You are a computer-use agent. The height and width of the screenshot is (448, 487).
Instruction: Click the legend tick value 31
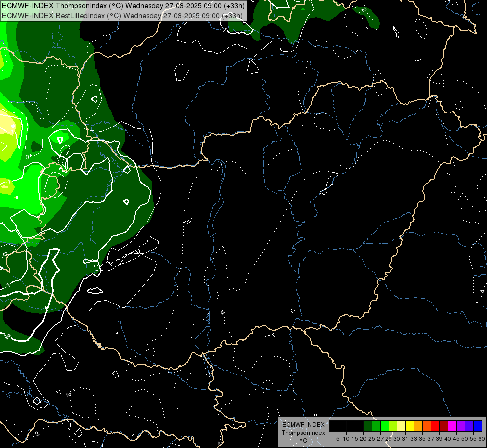(x=405, y=439)
